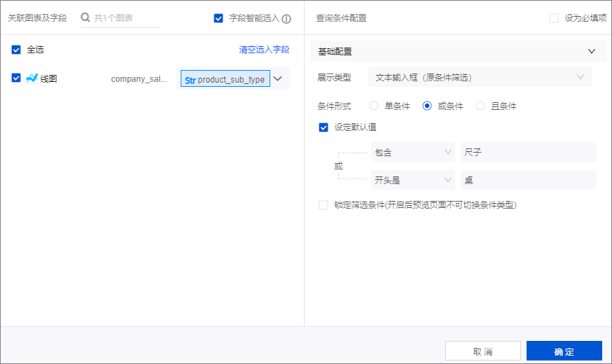The image size is (612, 364).
Task: Click the info icon beside 字段智能选入
Action: tap(286, 19)
